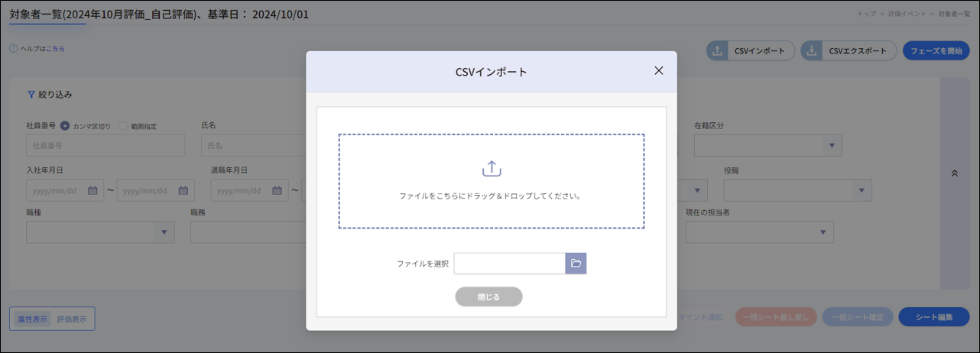The height and width of the screenshot is (353, 980).
Task: Open the 在籍区分 dropdown
Action: click(768, 145)
